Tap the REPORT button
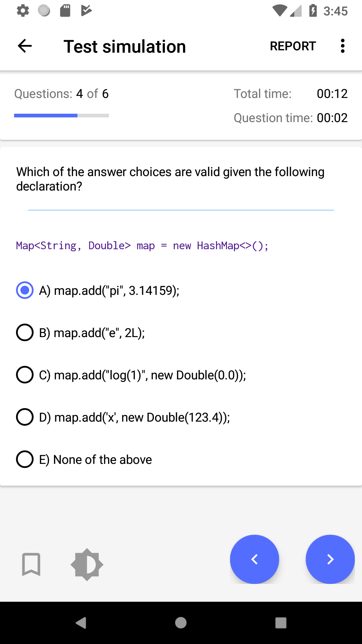 point(293,46)
